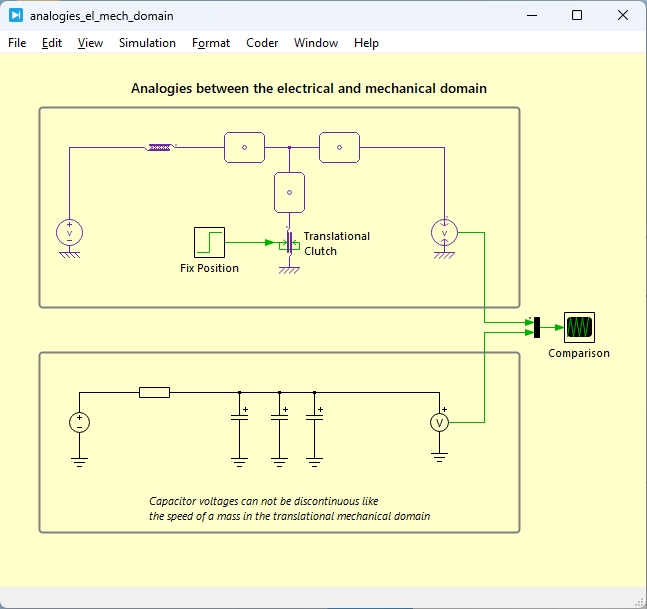Select the speed sensor in mechanical circuit
This screenshot has height=609, width=647.
tap(443, 233)
